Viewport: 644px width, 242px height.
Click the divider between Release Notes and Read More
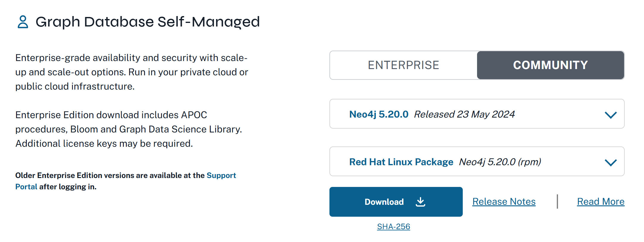pyautogui.click(x=557, y=202)
